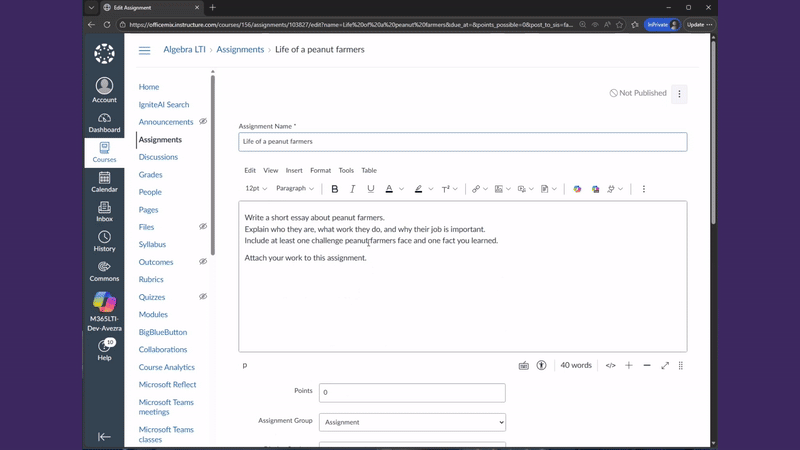The height and width of the screenshot is (450, 800).
Task: Toggle the Files visibility eye icon
Action: click(x=203, y=227)
